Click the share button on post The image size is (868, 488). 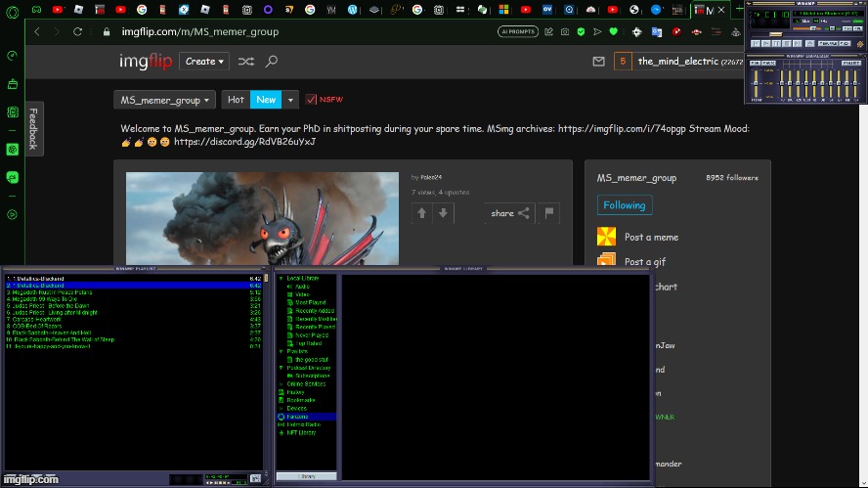coord(509,213)
